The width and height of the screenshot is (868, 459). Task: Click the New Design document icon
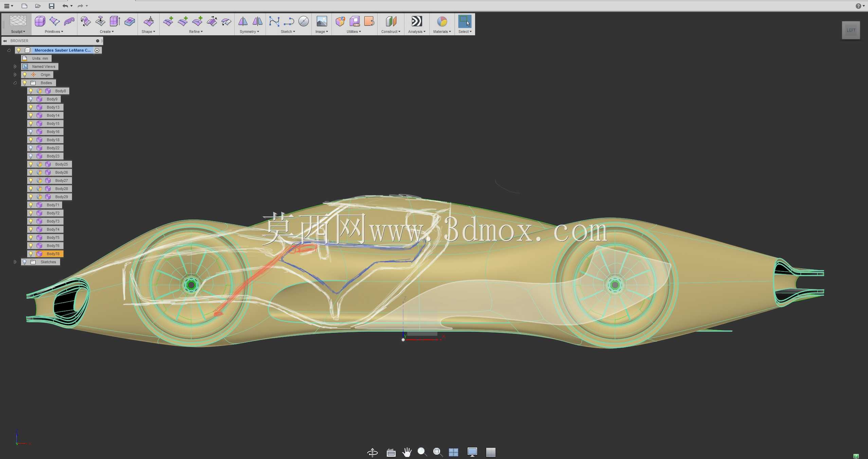click(24, 6)
